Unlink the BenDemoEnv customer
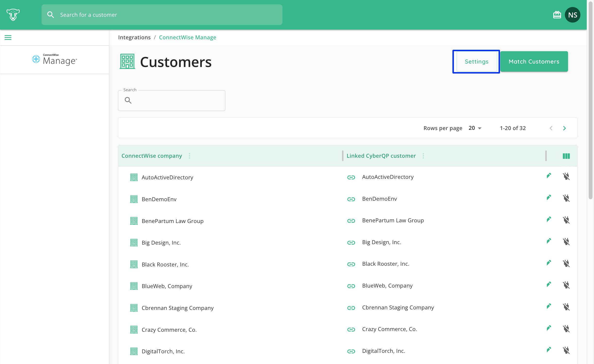The width and height of the screenshot is (594, 364). [x=566, y=198]
